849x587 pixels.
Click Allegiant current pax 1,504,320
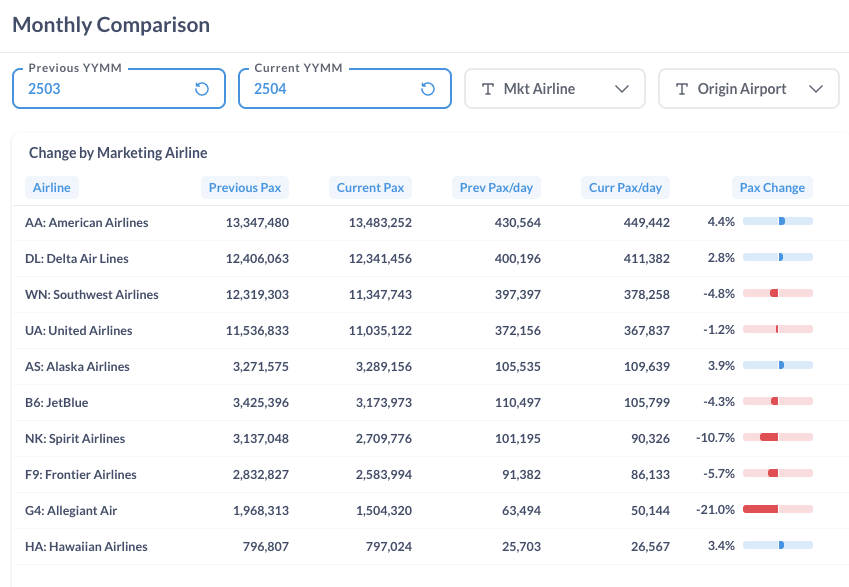(383, 511)
